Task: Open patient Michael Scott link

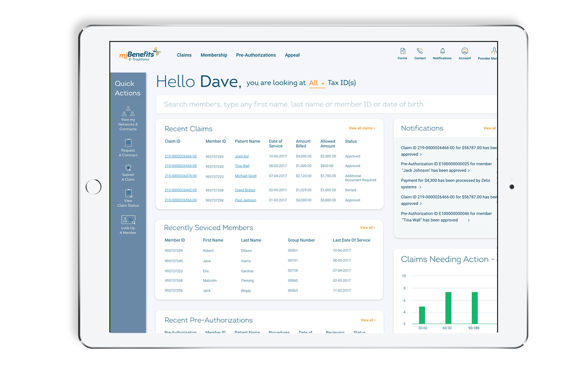Action: [x=246, y=176]
